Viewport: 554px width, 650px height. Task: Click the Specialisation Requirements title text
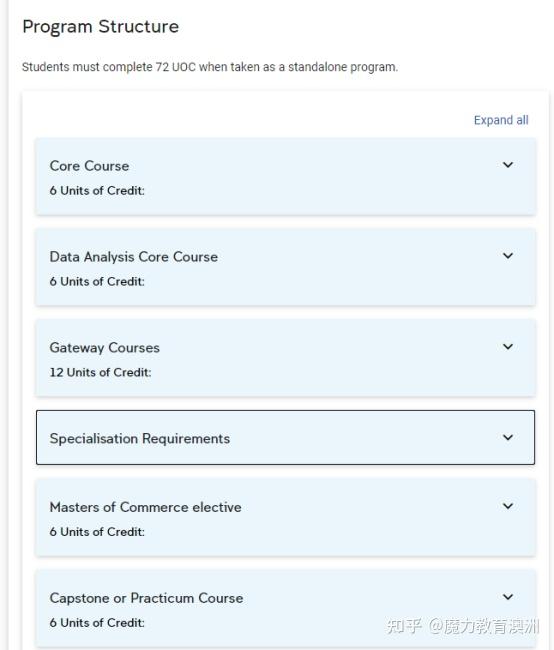pyautogui.click(x=140, y=439)
